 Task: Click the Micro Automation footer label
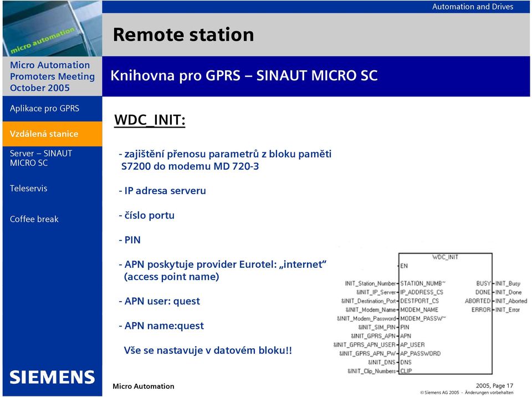144,386
